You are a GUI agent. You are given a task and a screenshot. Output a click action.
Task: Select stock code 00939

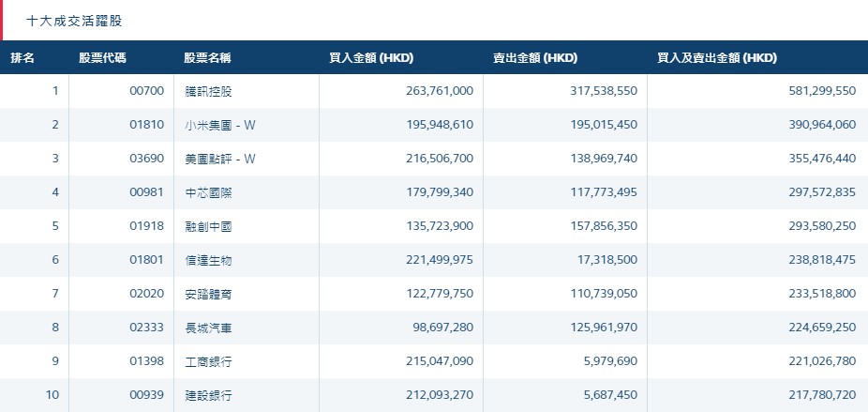tap(146, 395)
